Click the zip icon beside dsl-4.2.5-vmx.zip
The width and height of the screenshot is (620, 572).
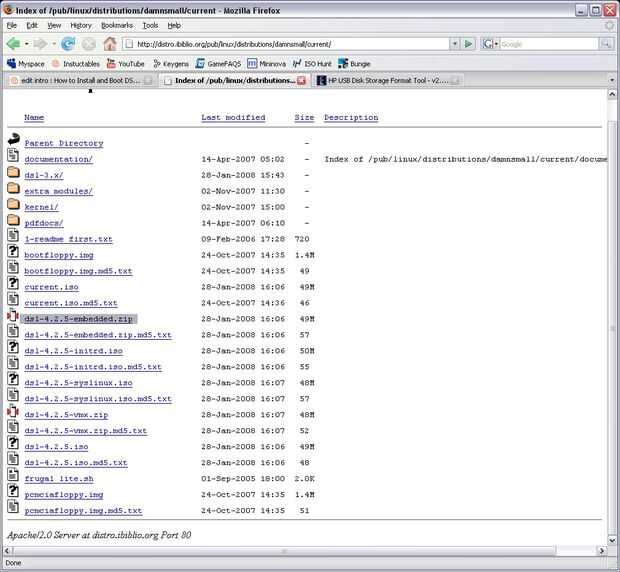click(13, 412)
